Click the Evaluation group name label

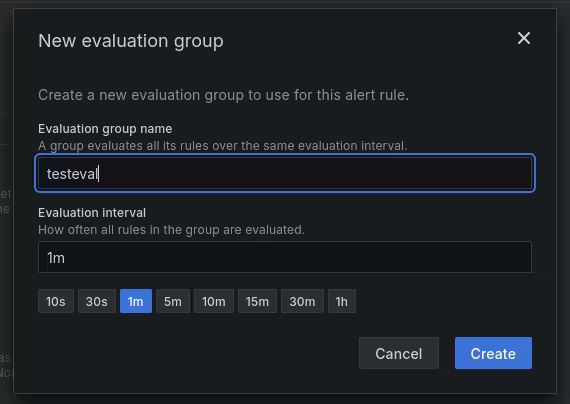coord(105,129)
